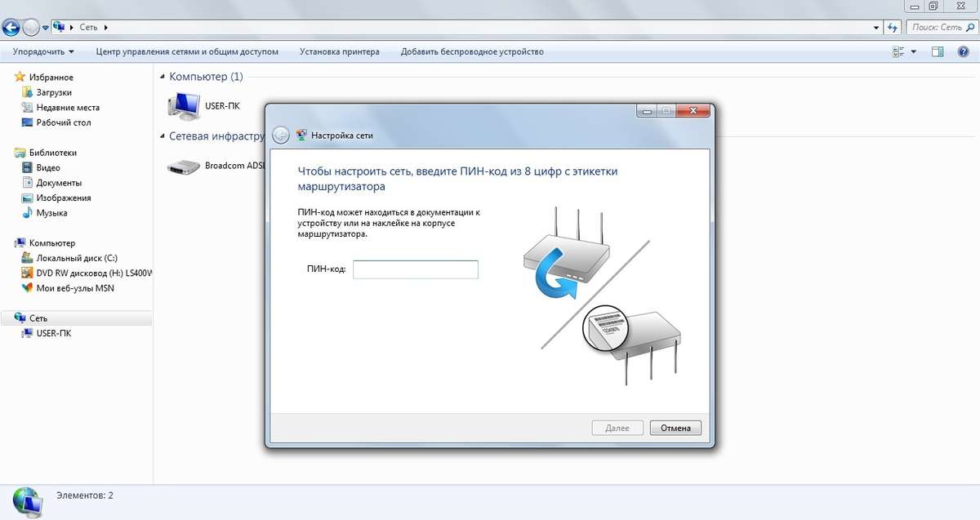Open the Упорядочить dropdown menu
Image resolution: width=980 pixels, height=520 pixels.
[43, 51]
